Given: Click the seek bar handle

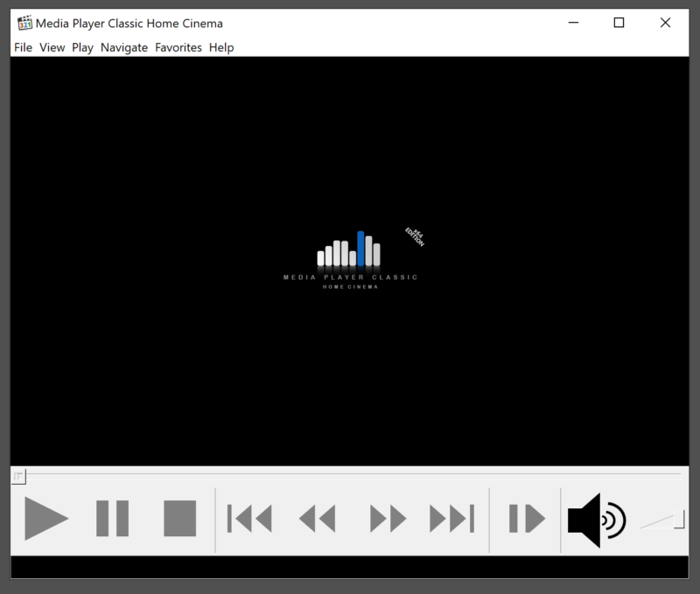Looking at the screenshot, I should click(x=19, y=476).
